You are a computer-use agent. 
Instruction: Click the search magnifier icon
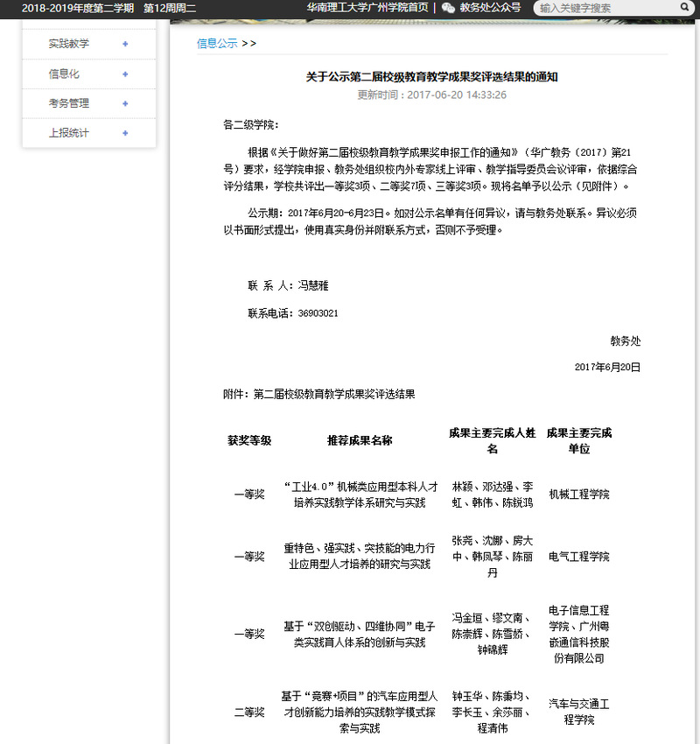pyautogui.click(x=684, y=8)
